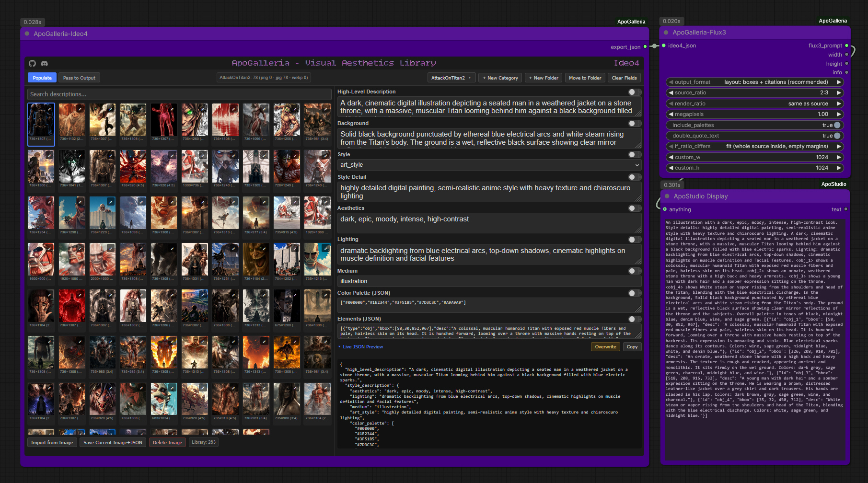Click the export_json output connector
The width and height of the screenshot is (868, 483).
click(x=645, y=46)
